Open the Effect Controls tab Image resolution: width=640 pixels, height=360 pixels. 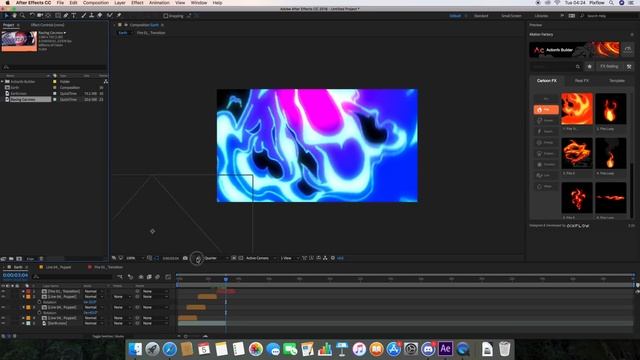click(x=47, y=25)
